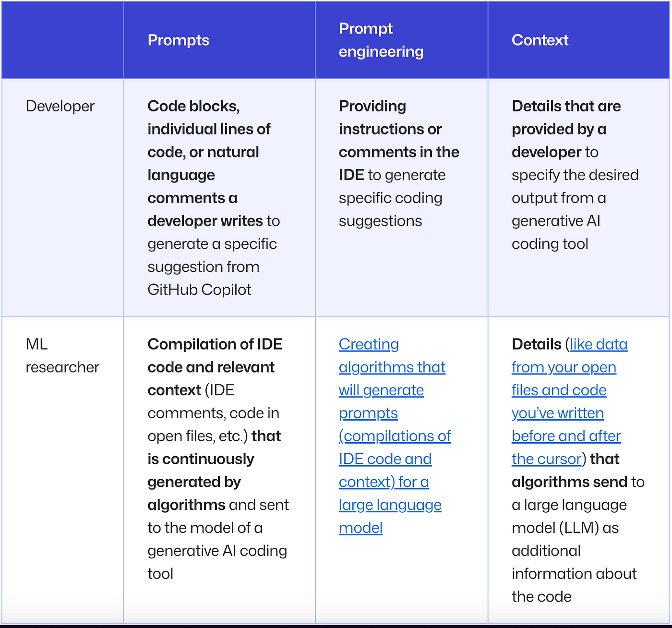The width and height of the screenshot is (672, 628).
Task: Follow the "the cursor" linked text
Action: coord(547,459)
